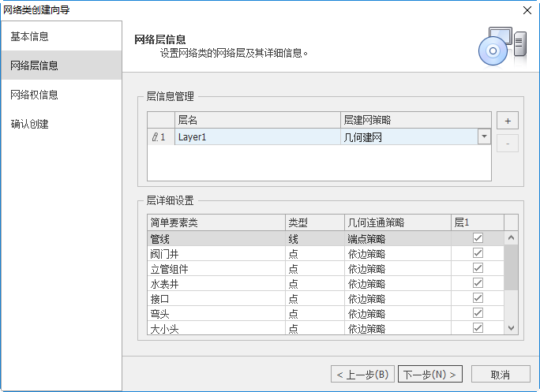This screenshot has width=540, height=392.
Task: Disable 层1 checkbox for 水表井
Action: (478, 283)
